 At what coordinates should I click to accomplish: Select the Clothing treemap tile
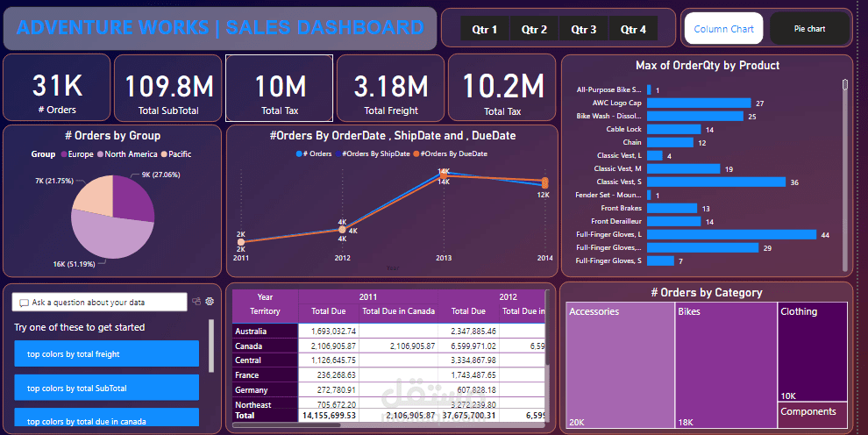[813, 352]
